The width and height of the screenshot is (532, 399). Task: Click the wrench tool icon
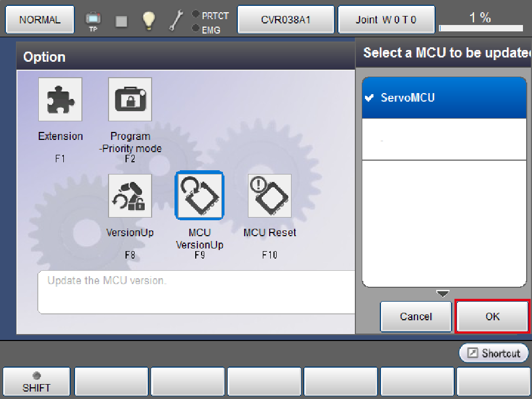[175, 20]
